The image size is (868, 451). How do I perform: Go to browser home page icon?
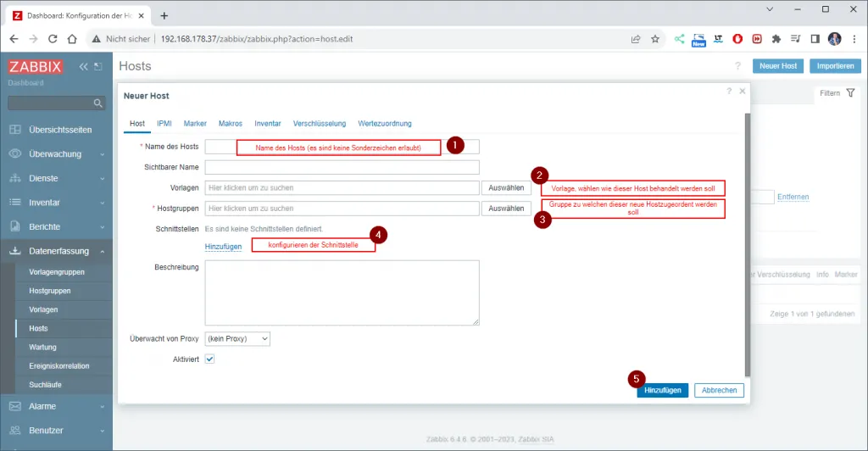click(73, 39)
